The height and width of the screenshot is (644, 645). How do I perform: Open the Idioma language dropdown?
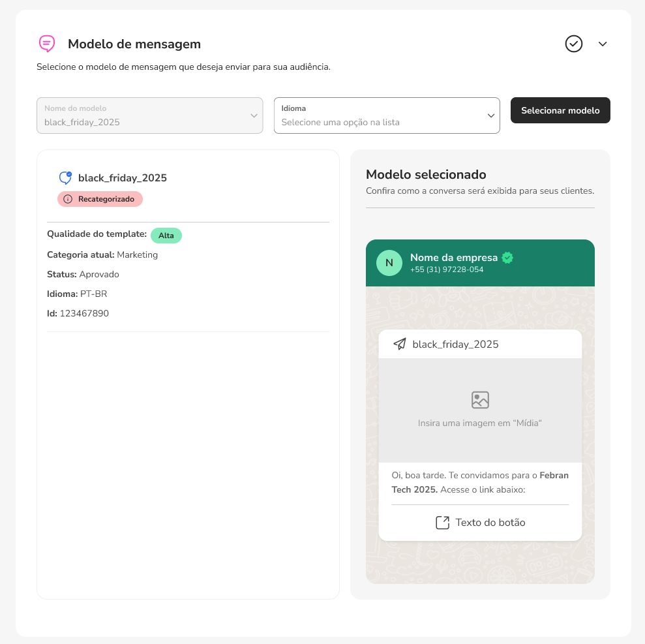coord(387,115)
